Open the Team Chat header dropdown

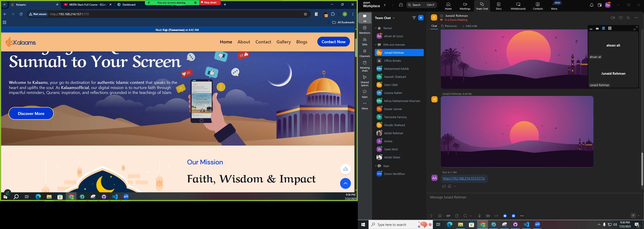394,18
